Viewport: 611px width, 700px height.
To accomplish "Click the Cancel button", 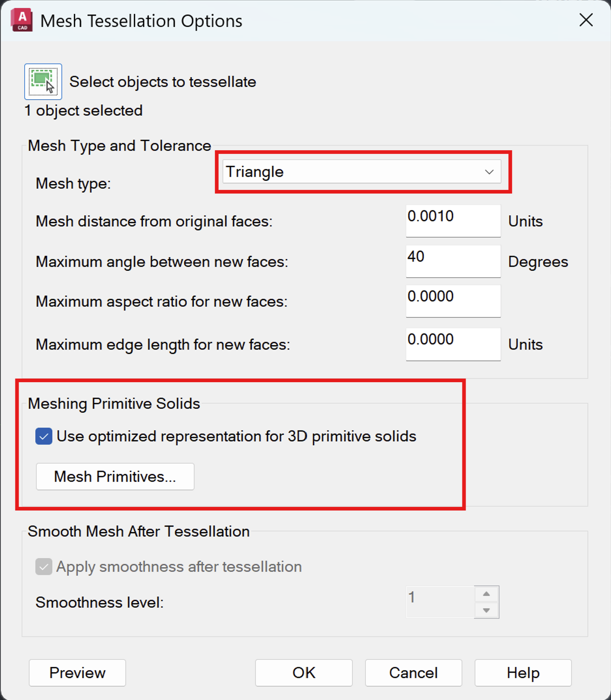I will pos(413,673).
